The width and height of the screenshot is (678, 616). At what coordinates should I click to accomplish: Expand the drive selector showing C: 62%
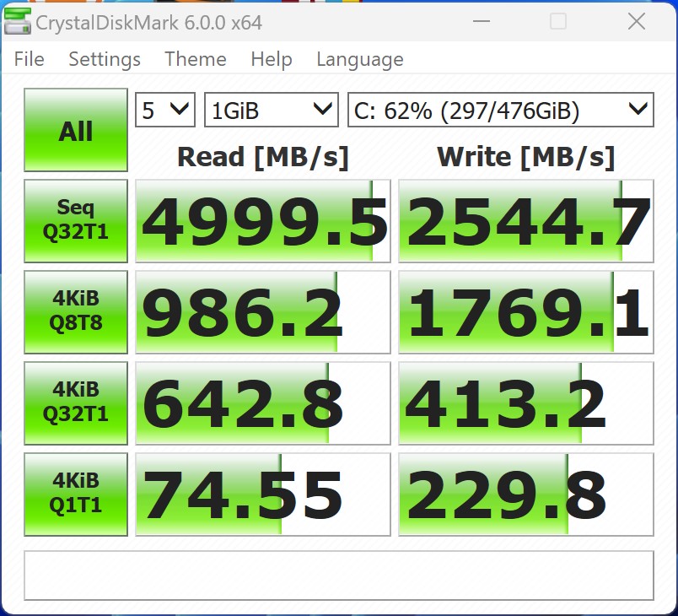pyautogui.click(x=501, y=110)
